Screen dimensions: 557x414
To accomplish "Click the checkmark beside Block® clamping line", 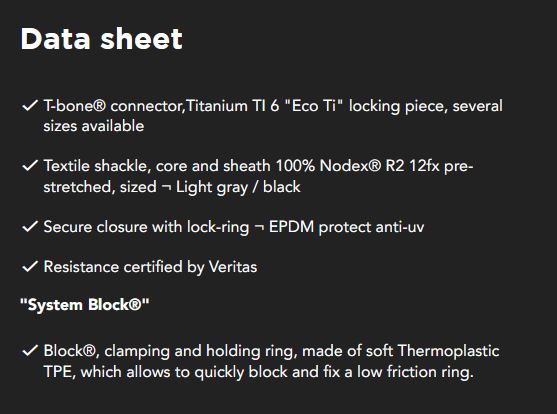I will coord(30,351).
